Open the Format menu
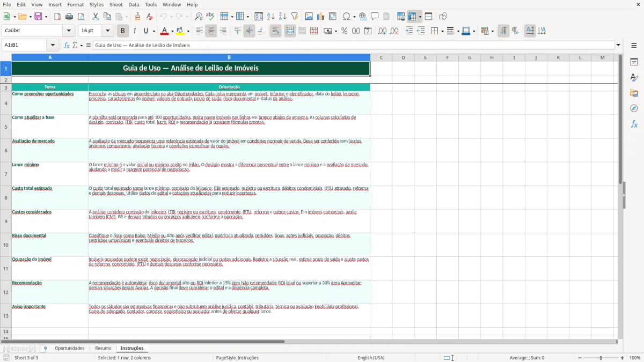 click(x=75, y=4)
